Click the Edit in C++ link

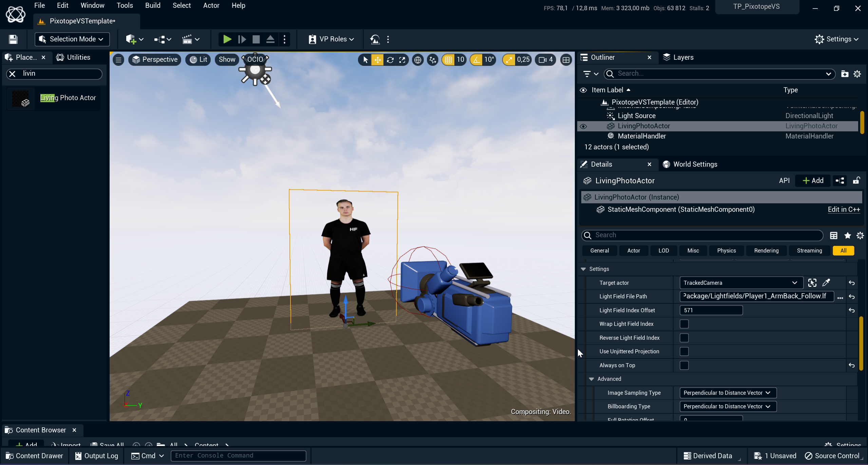844,209
